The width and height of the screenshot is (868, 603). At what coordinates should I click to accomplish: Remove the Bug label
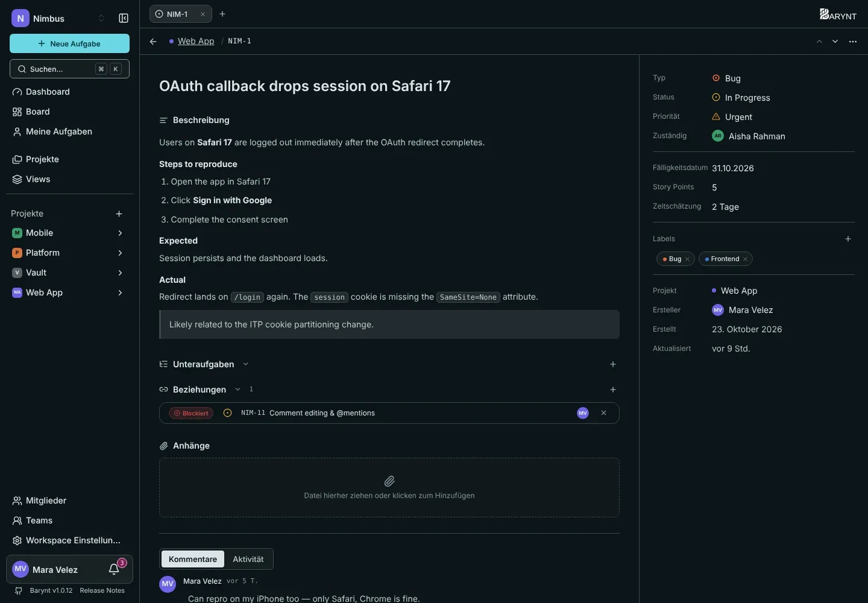click(687, 259)
